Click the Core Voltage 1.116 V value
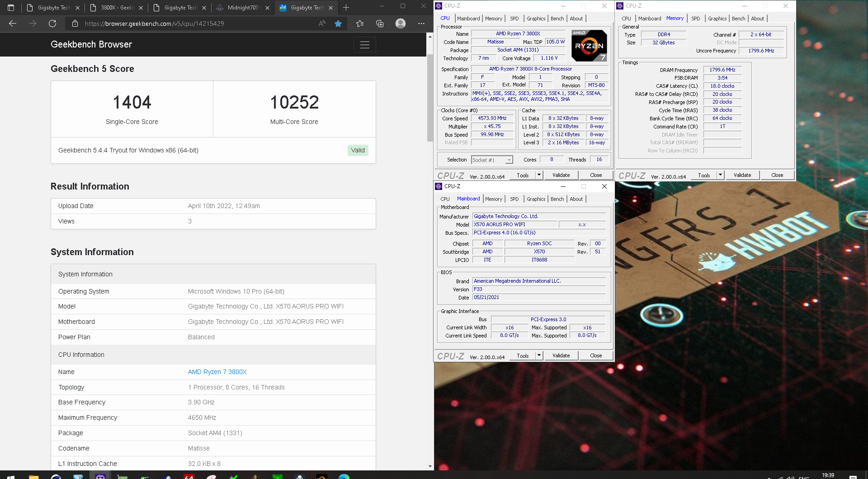The height and width of the screenshot is (479, 868). pos(549,58)
